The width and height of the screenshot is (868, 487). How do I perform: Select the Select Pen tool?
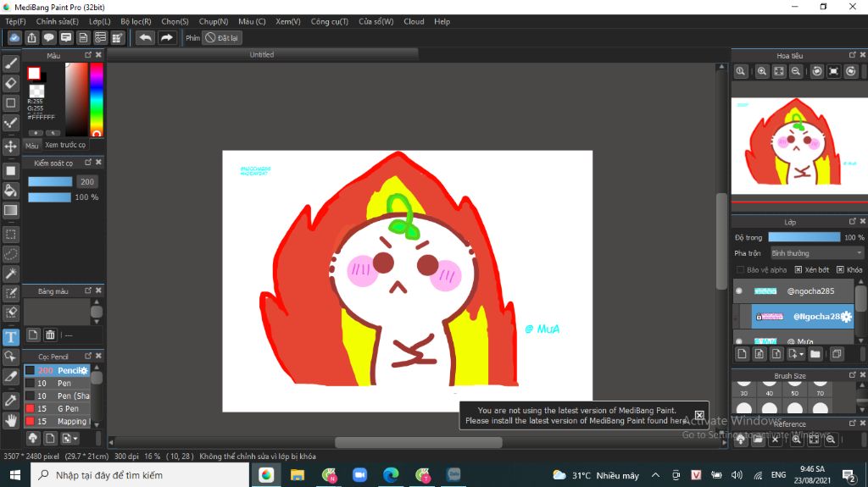pyautogui.click(x=10, y=293)
